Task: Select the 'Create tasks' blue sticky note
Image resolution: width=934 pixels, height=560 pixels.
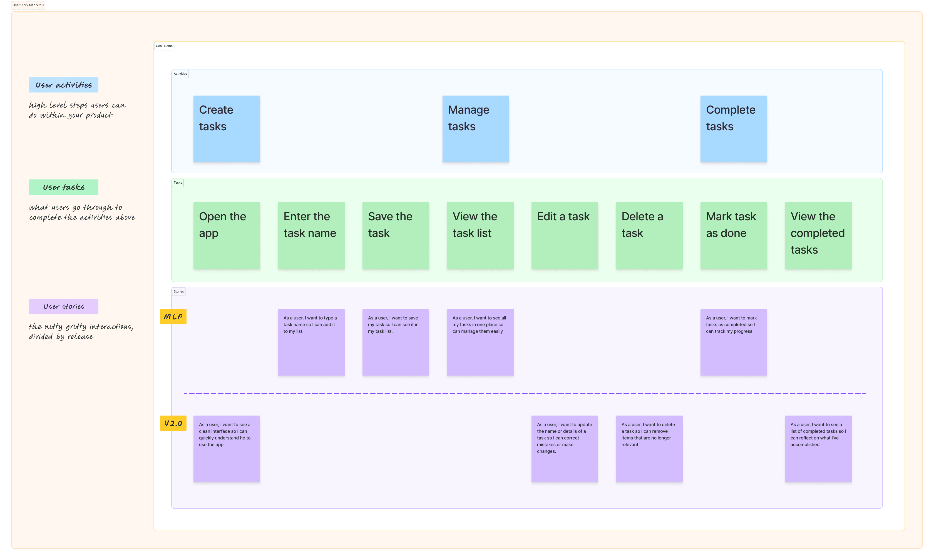Action: click(x=227, y=129)
